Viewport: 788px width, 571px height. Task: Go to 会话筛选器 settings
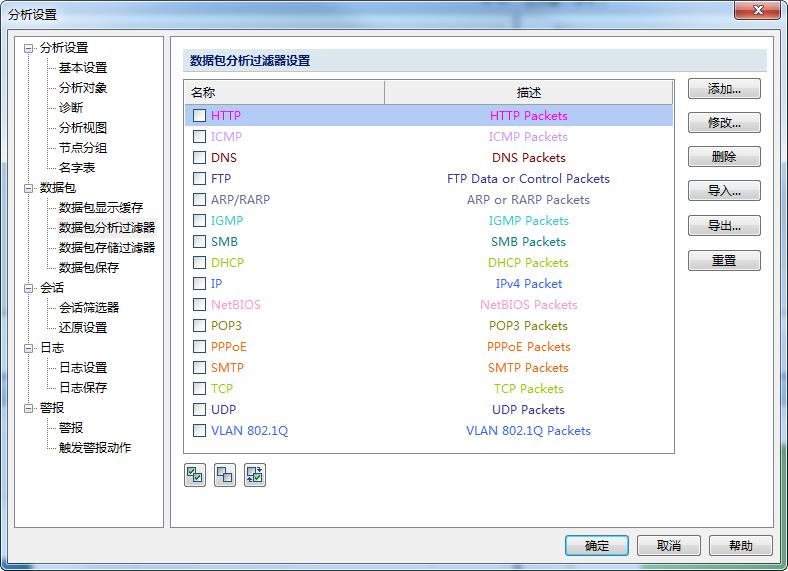[x=89, y=308]
